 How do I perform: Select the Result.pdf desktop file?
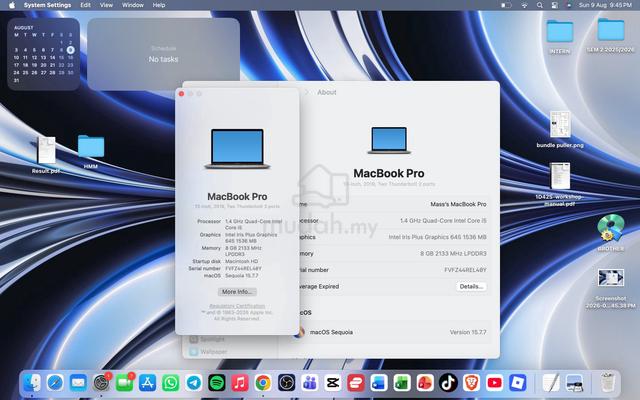click(x=47, y=150)
